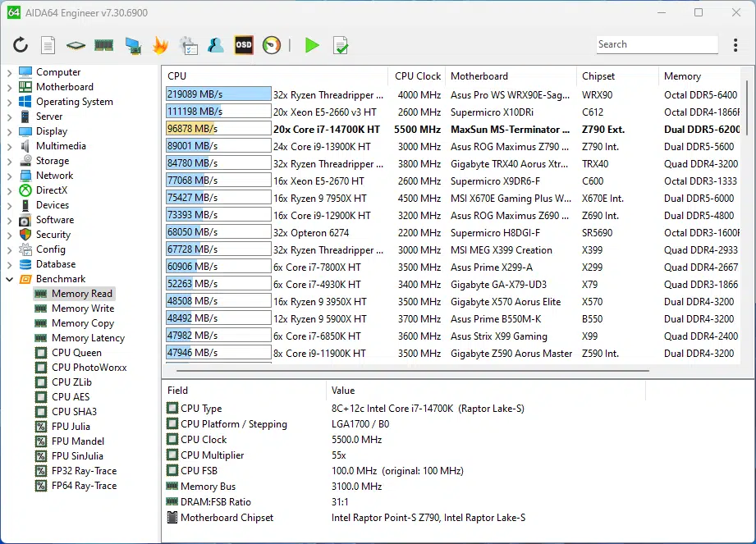
Task: Open FPU SinJulia benchmark
Action: click(78, 456)
